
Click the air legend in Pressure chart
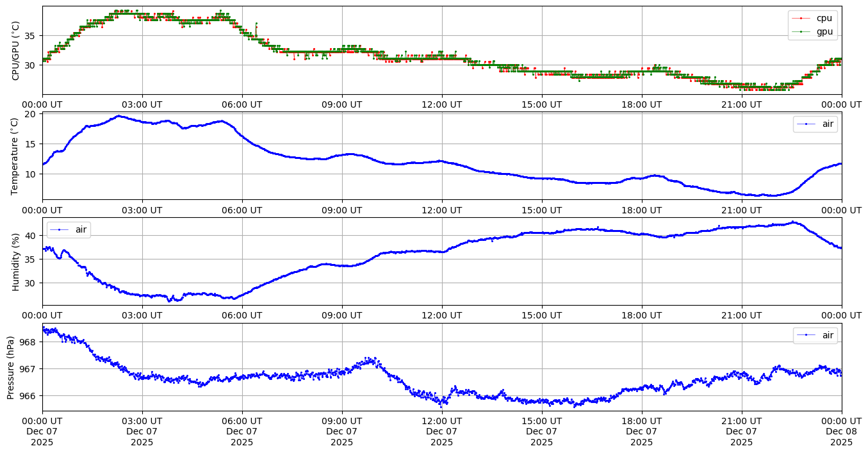pyautogui.click(x=815, y=335)
